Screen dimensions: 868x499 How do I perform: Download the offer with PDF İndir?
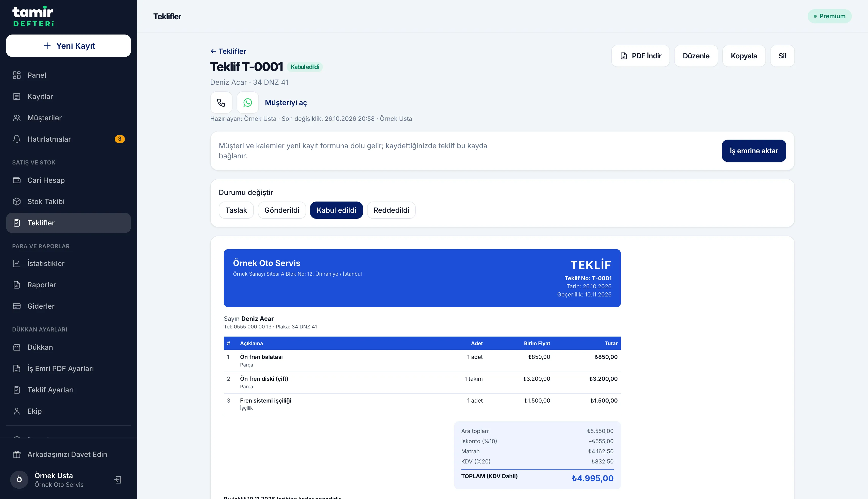pos(640,56)
